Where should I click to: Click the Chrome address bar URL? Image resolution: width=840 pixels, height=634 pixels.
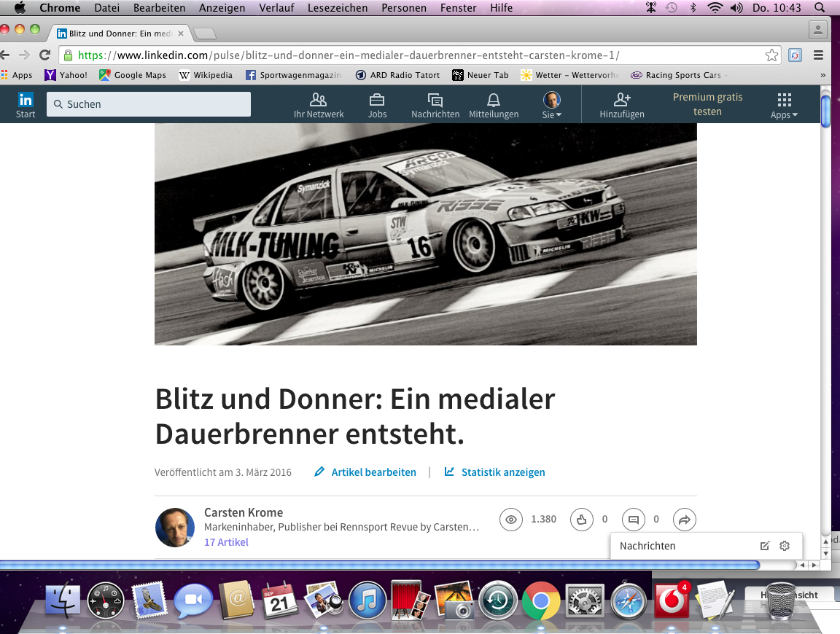click(349, 55)
